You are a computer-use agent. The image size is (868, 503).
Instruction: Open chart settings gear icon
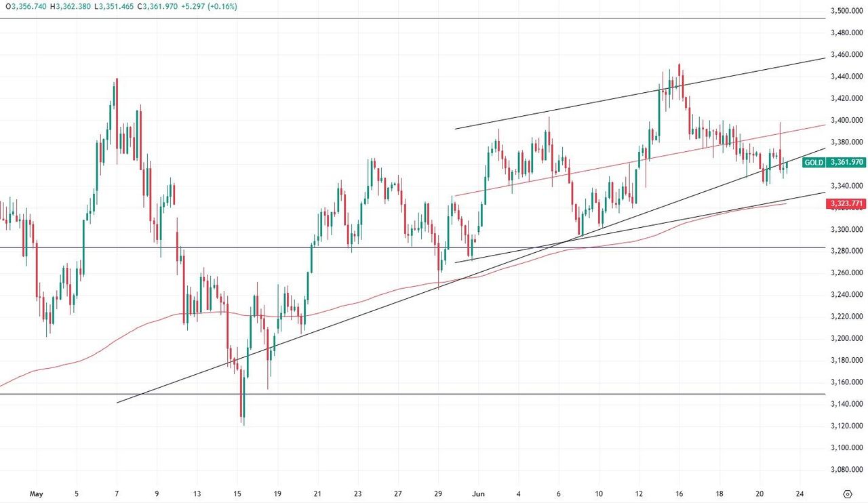(847, 494)
